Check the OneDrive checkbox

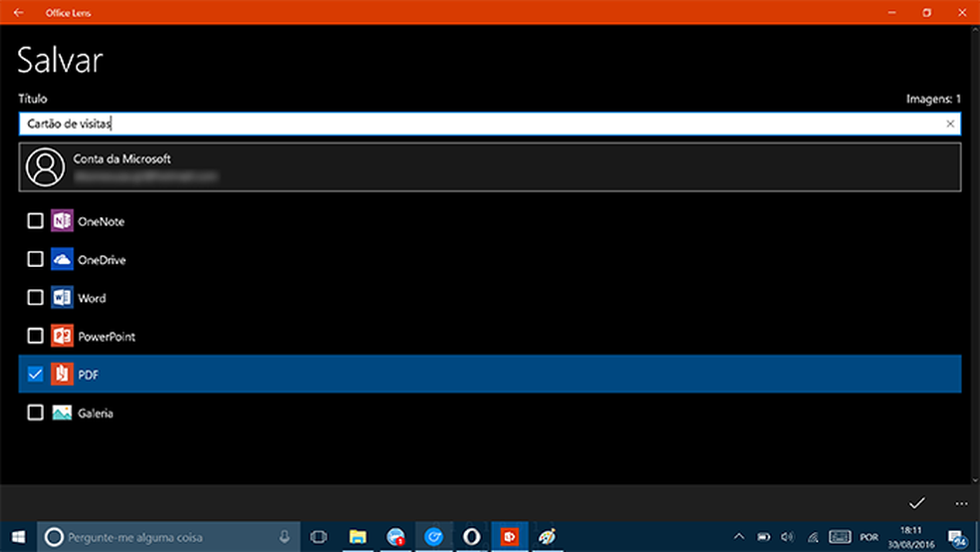click(35, 259)
